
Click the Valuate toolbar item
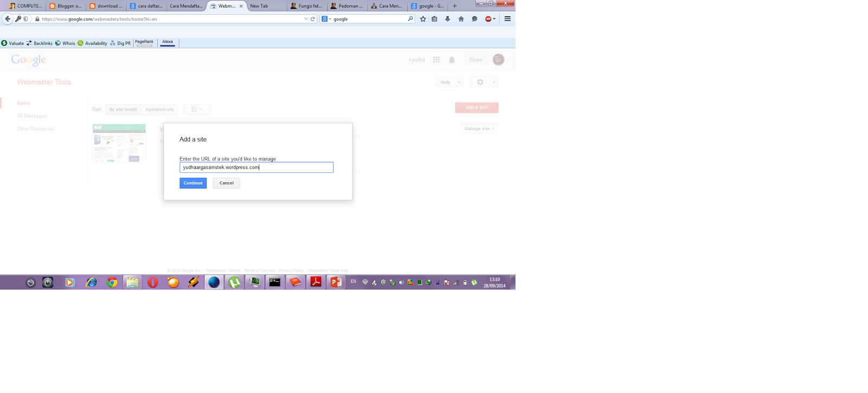(12, 43)
